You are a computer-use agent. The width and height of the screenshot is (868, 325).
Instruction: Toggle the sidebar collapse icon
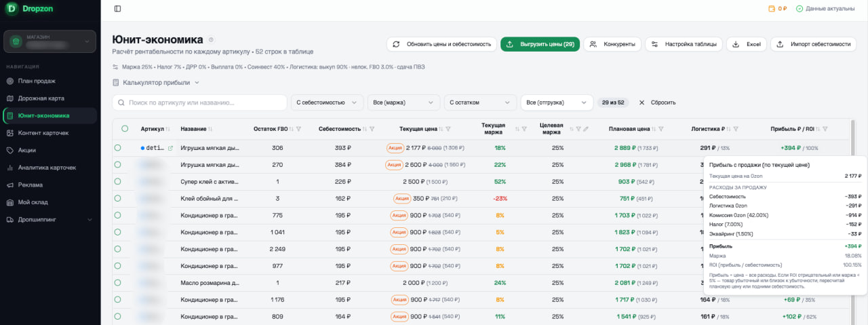click(x=118, y=9)
